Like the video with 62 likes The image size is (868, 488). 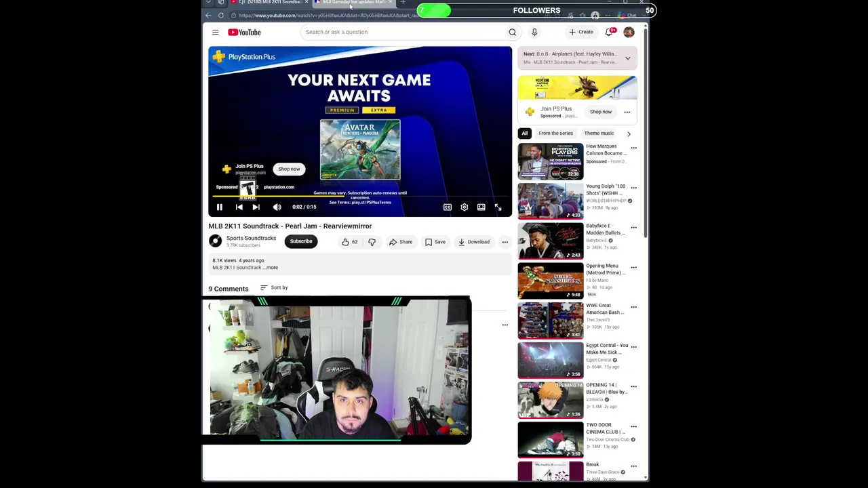tap(349, 242)
